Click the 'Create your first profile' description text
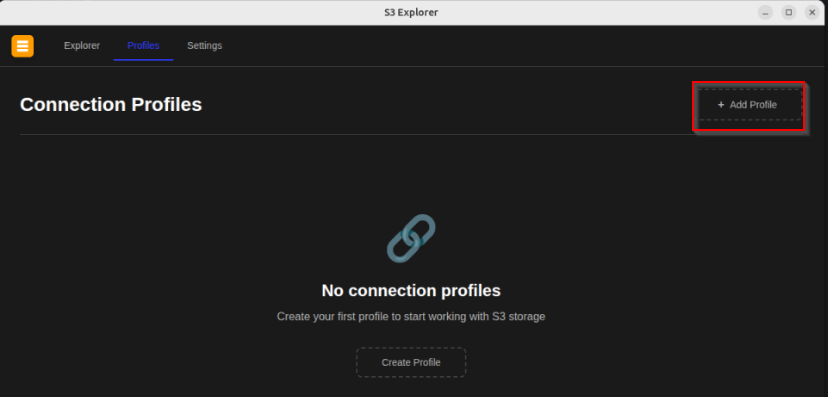 tap(411, 317)
